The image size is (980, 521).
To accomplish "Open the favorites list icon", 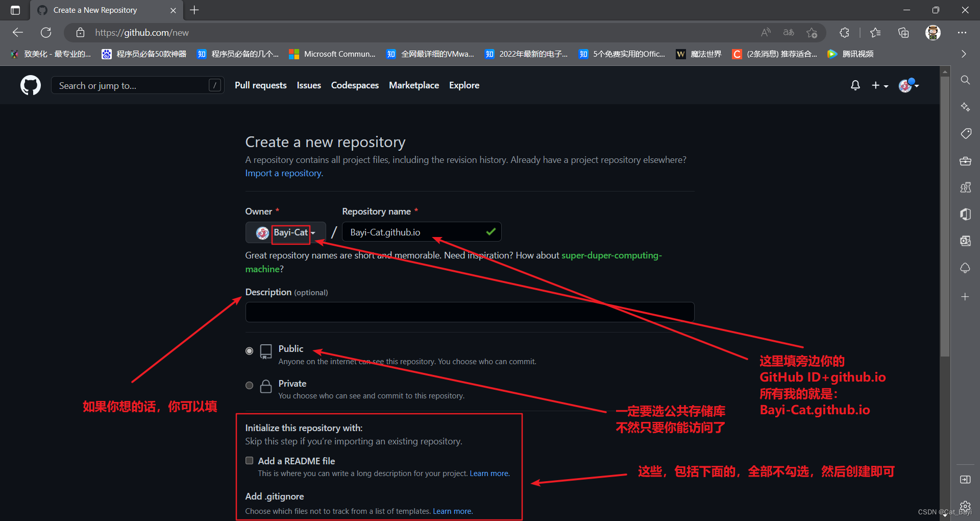I will pyautogui.click(x=875, y=33).
